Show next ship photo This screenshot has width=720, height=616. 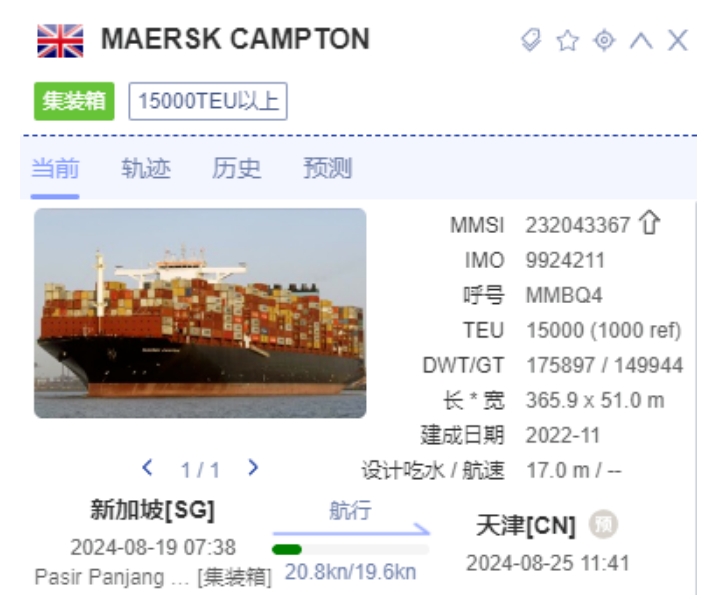[253, 468]
